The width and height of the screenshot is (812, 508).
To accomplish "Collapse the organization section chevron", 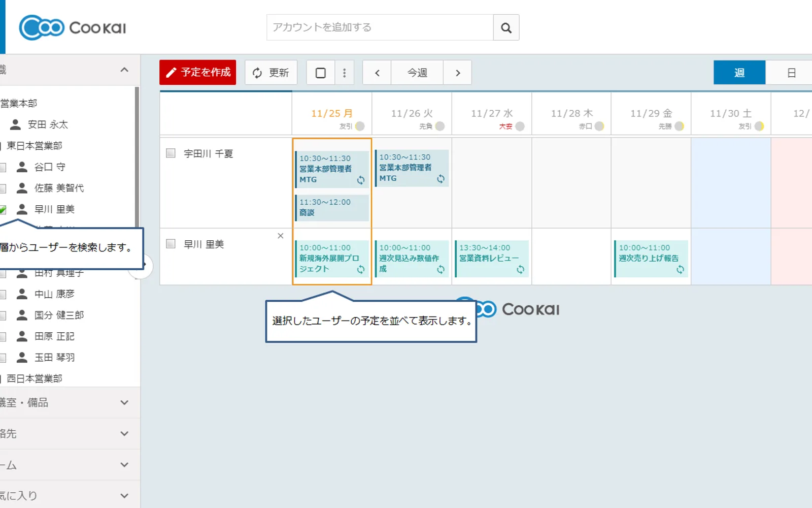I will pos(124,70).
